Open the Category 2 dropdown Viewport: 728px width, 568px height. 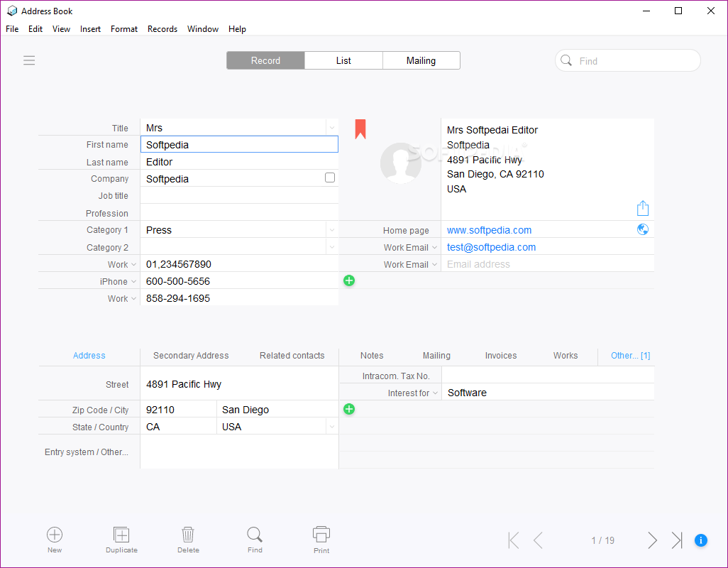click(331, 247)
